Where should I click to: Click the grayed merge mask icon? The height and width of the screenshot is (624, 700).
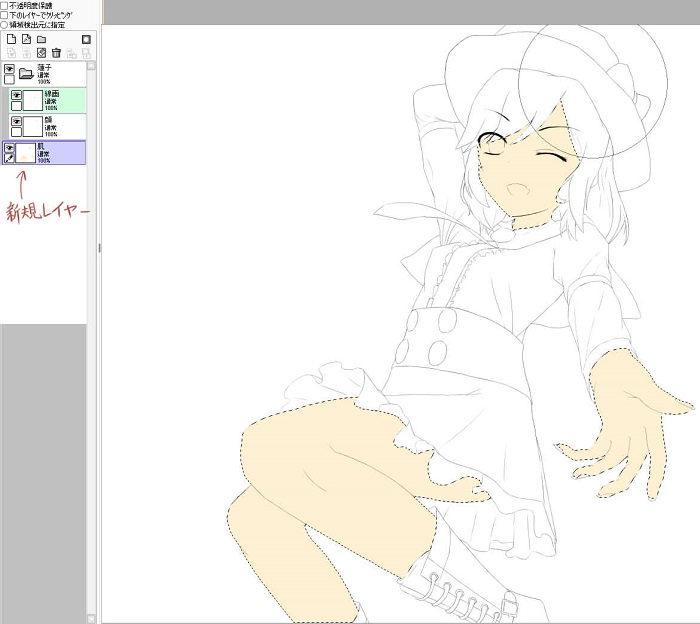coord(71,53)
